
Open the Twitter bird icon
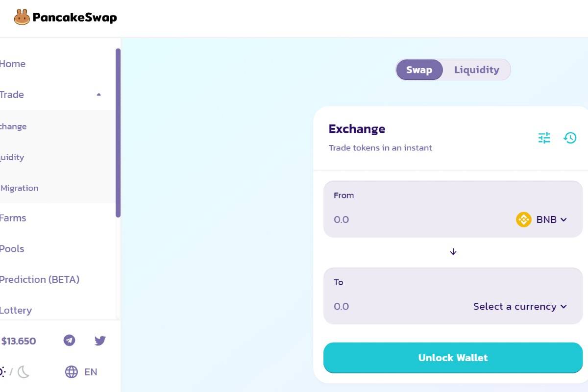(x=100, y=341)
